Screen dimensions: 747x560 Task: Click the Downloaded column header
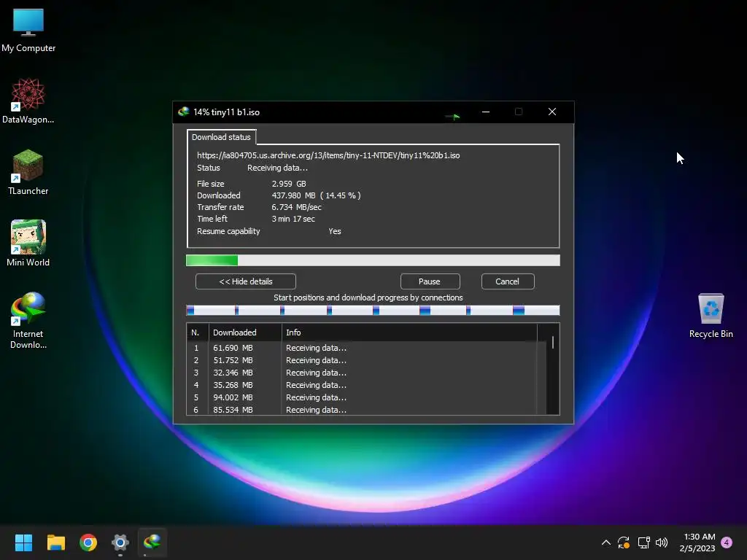click(245, 332)
